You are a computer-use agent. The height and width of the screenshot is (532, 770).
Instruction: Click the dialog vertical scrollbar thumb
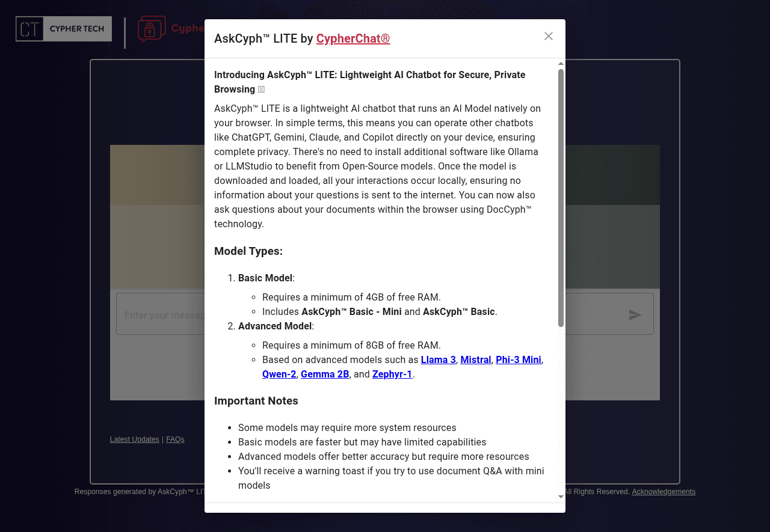click(561, 198)
